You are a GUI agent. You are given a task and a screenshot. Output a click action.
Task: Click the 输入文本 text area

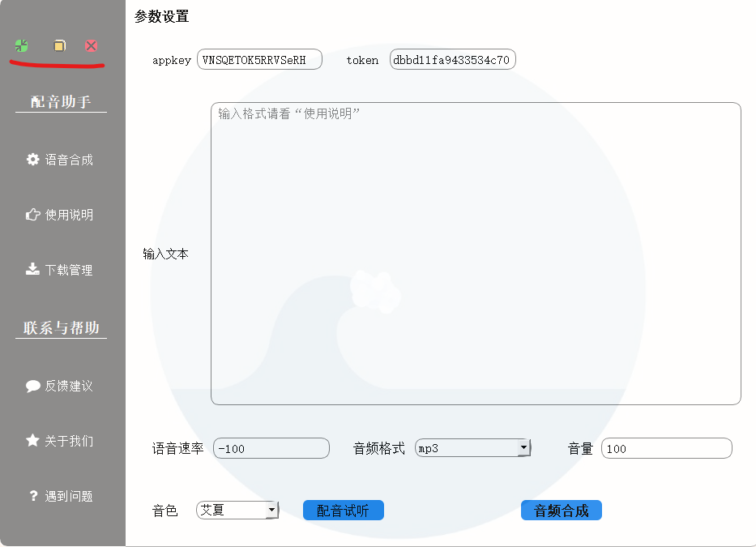[475, 251]
